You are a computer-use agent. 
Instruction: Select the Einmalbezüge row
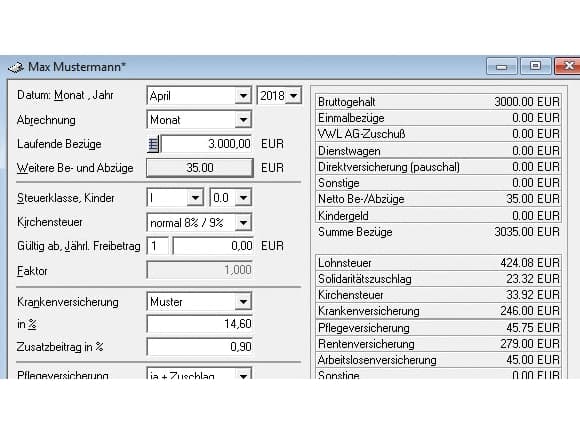tap(438, 118)
